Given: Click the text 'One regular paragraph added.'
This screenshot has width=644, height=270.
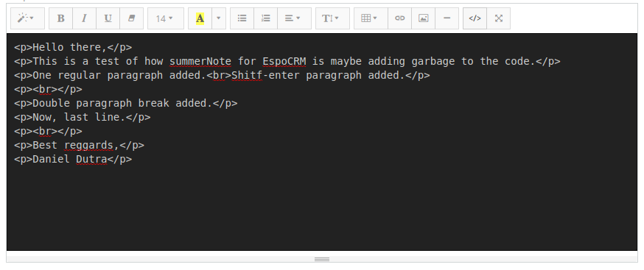Looking at the screenshot, I should point(119,76).
